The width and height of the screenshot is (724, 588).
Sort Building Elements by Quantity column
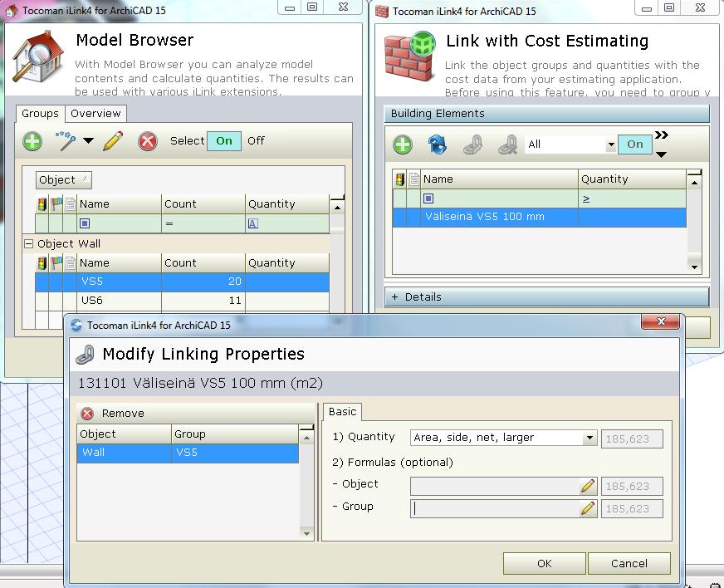pyautogui.click(x=632, y=179)
